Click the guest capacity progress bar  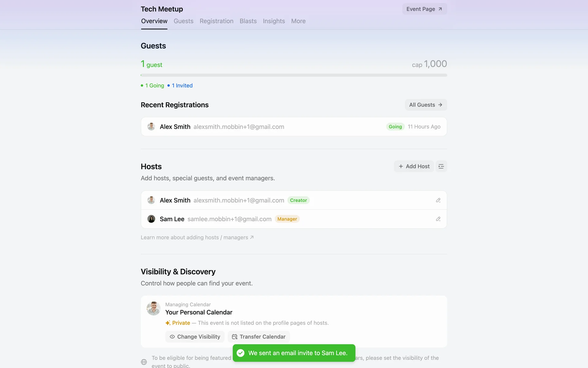tap(294, 75)
